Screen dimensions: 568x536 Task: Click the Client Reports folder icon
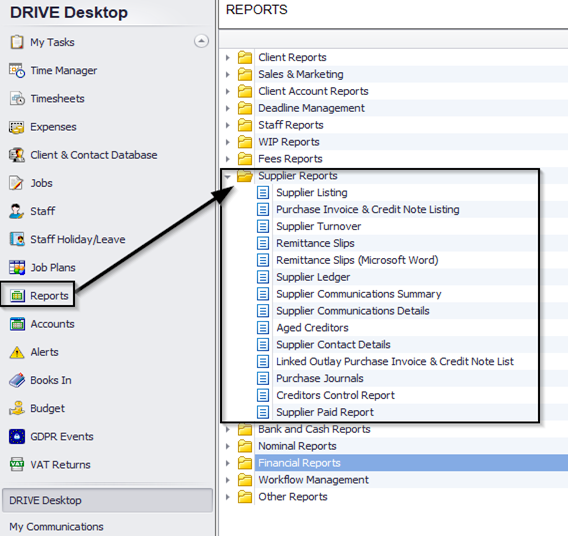click(x=245, y=57)
